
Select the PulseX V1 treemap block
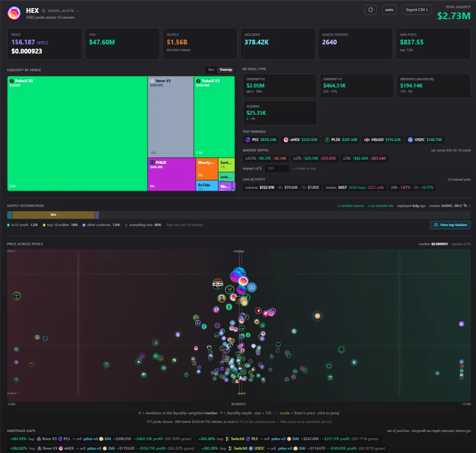pos(214,117)
